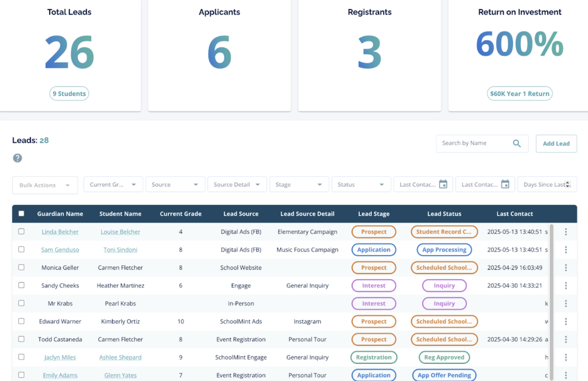Click the help question mark icon below Leads
The width and height of the screenshot is (588, 381).
pos(17,158)
